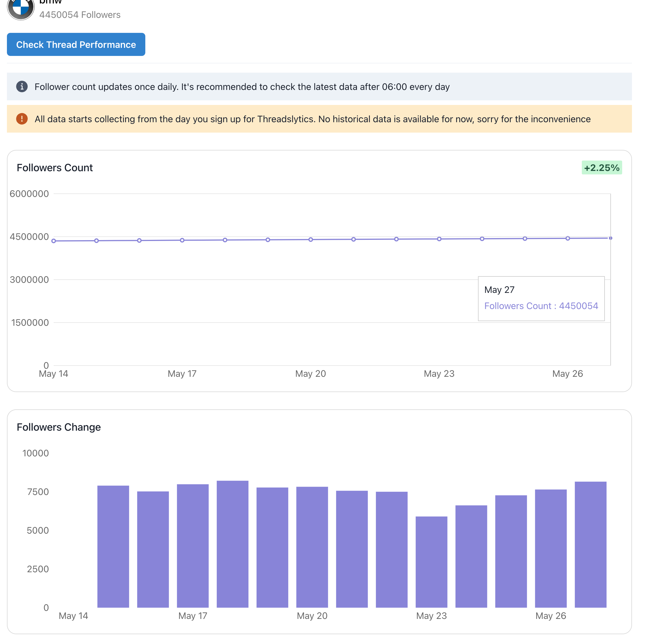
Task: Click the data point above May 20
Action: coord(310,240)
